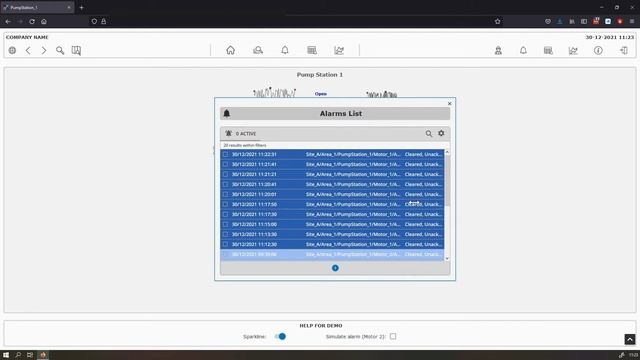Expand the bottom panel with the up arrow button
Viewport: 640px width, 360px height.
630,339
